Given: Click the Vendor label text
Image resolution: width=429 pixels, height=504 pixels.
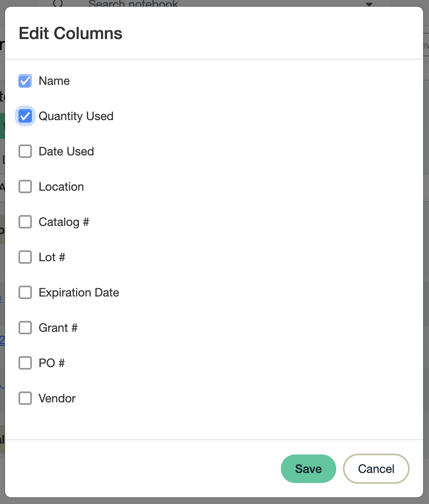Looking at the screenshot, I should 57,399.
